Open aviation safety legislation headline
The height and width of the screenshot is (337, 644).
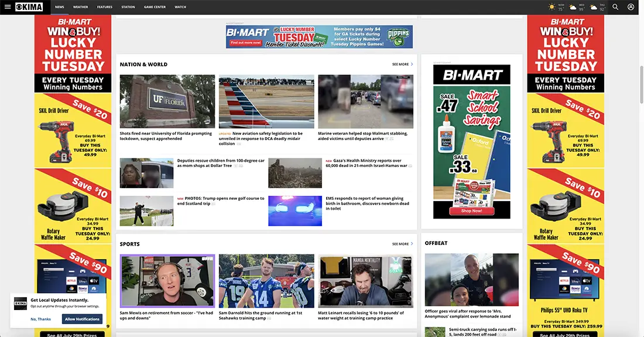(x=261, y=138)
